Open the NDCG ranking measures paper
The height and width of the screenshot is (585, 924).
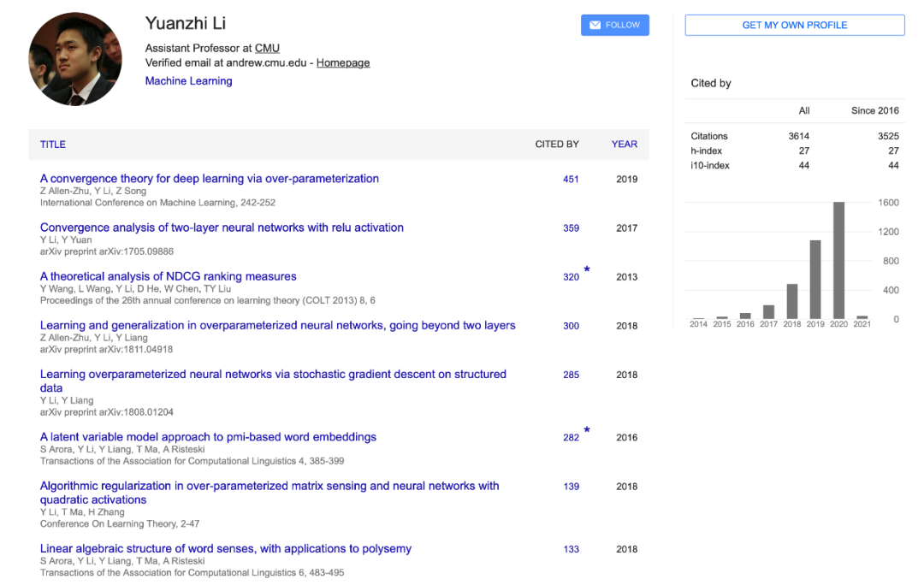point(168,276)
